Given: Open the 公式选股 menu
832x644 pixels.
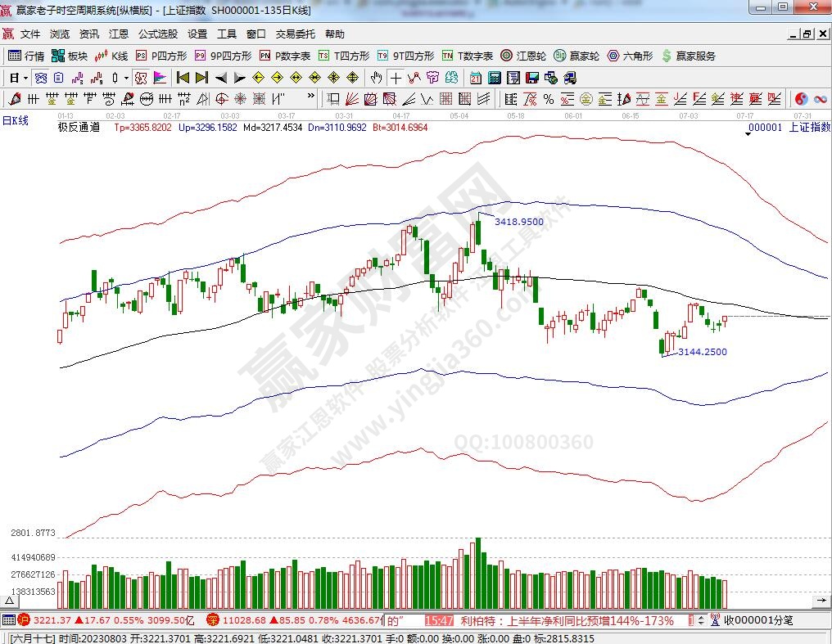Looking at the screenshot, I should pyautogui.click(x=157, y=34).
